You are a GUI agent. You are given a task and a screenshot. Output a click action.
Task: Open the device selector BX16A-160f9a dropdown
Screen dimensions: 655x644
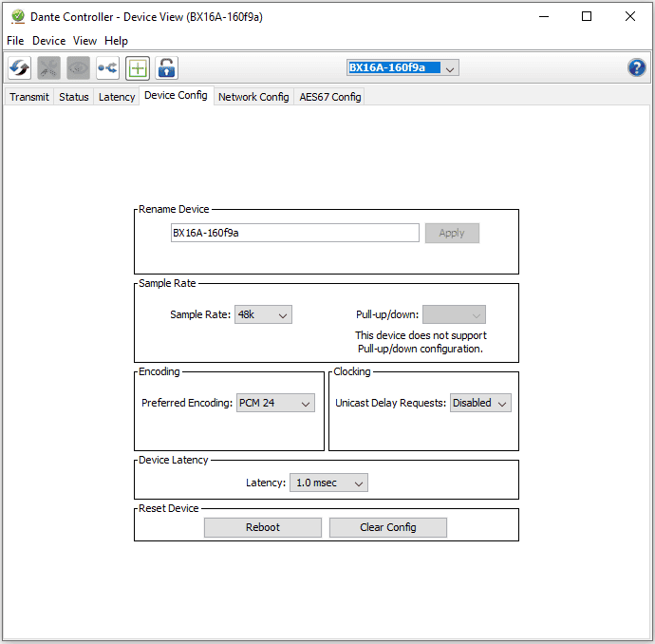pos(403,67)
